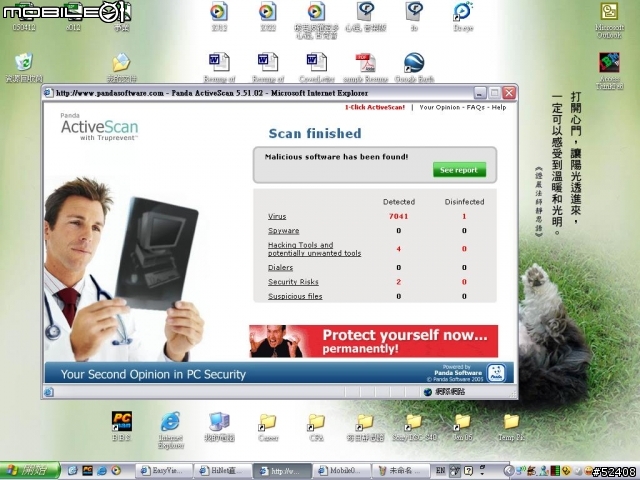Open the Spyware results link
Screen dimensions: 640x480
pyautogui.click(x=284, y=231)
